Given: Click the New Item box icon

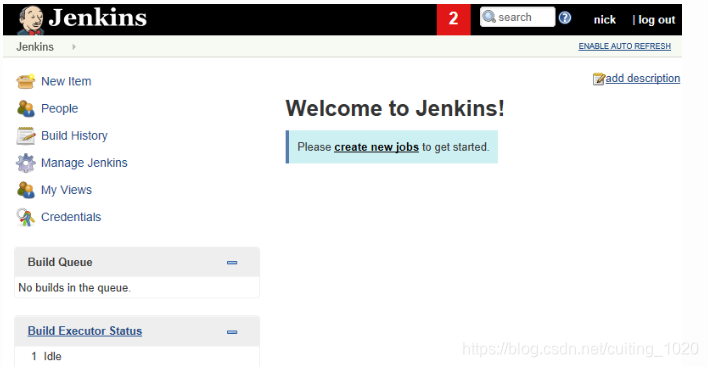Looking at the screenshot, I should click(26, 81).
